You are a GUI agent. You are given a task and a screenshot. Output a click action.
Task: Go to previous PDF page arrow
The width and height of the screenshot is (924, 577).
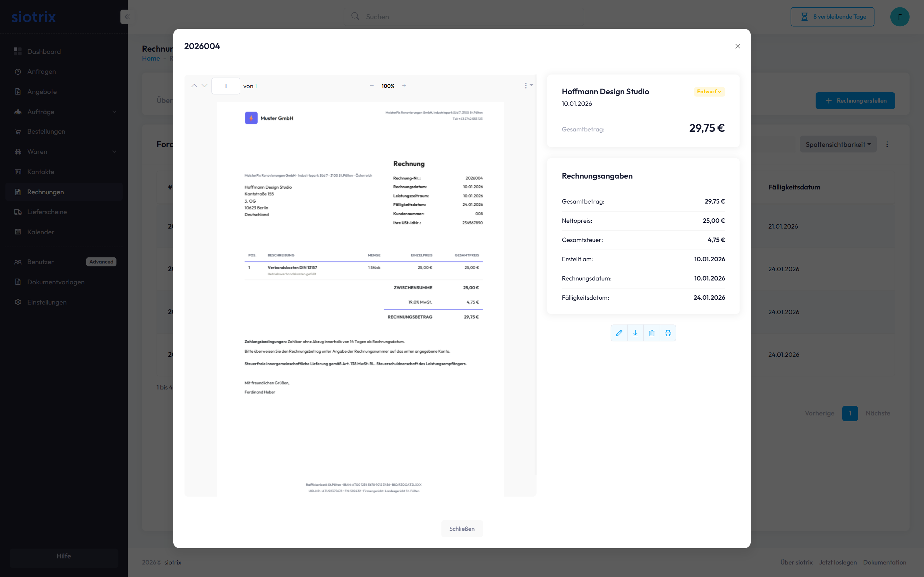[x=194, y=86]
